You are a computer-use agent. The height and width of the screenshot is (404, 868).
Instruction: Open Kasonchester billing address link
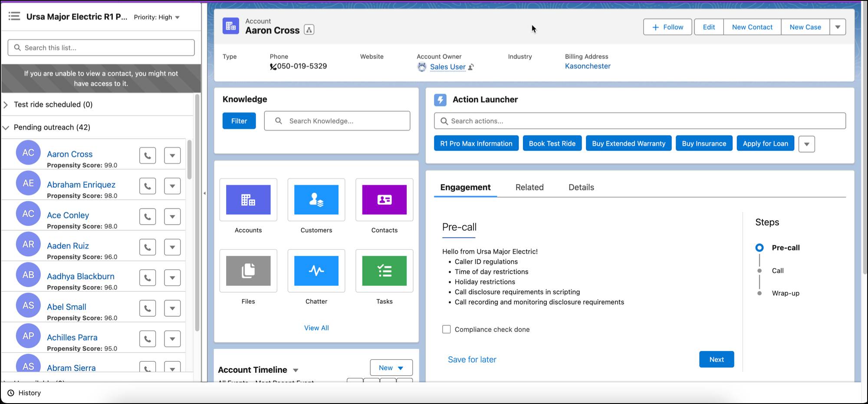588,66
